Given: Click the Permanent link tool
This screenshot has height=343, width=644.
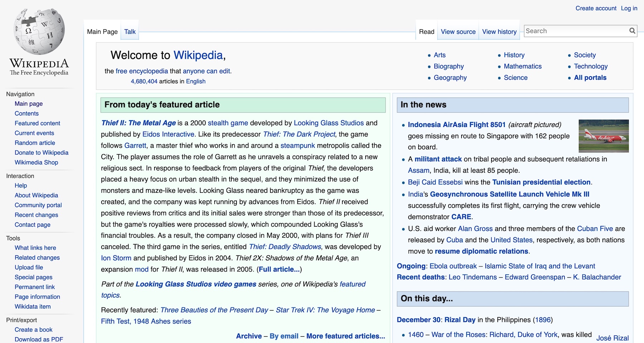Looking at the screenshot, I should click(35, 287).
